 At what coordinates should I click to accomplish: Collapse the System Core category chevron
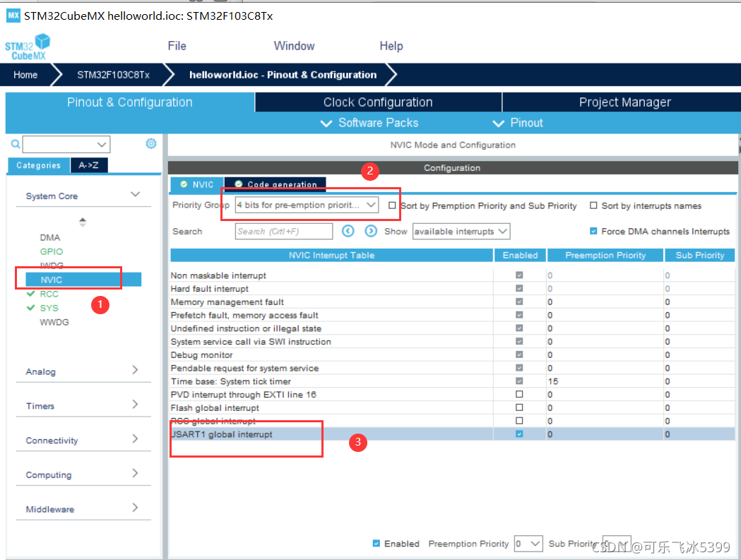pos(135,195)
